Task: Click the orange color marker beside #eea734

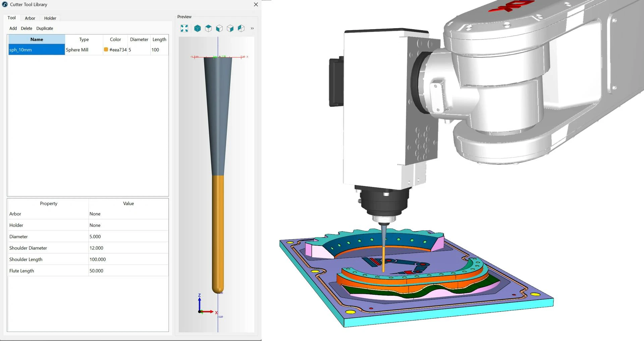Action: point(106,50)
